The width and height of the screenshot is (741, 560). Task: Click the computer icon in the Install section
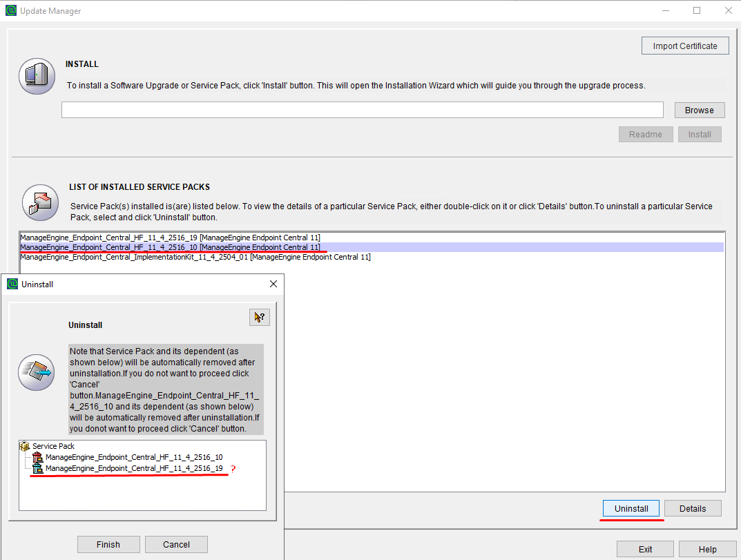(x=37, y=76)
